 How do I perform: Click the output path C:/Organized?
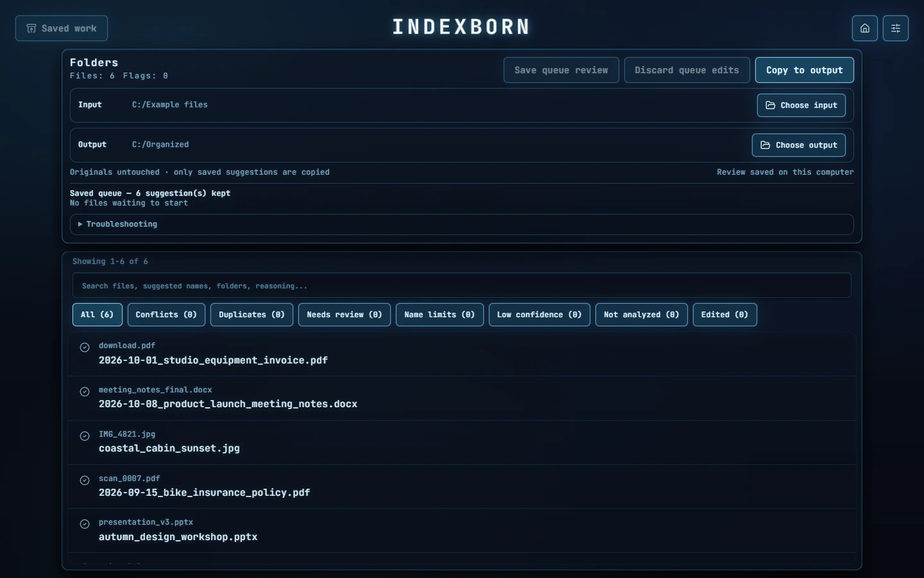160,144
